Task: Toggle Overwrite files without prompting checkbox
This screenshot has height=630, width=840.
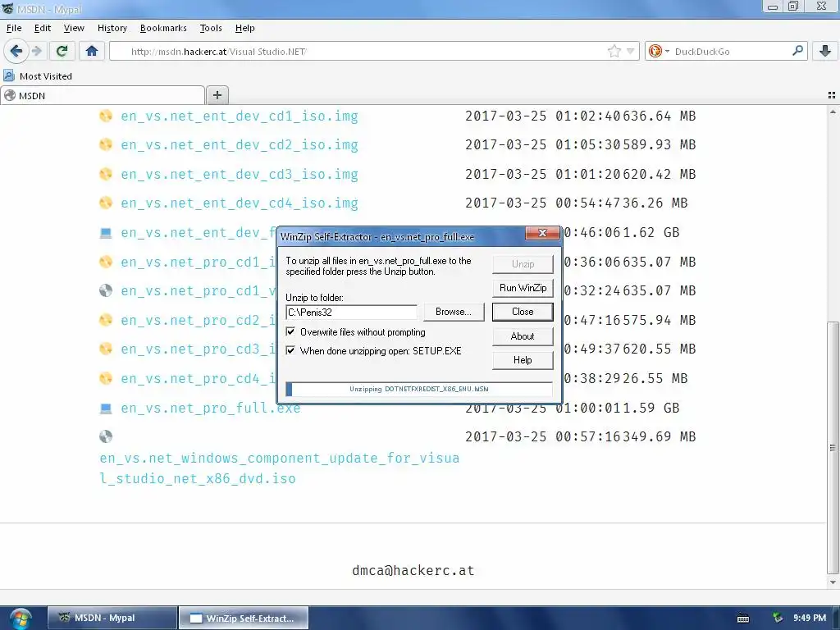Action: 290,331
